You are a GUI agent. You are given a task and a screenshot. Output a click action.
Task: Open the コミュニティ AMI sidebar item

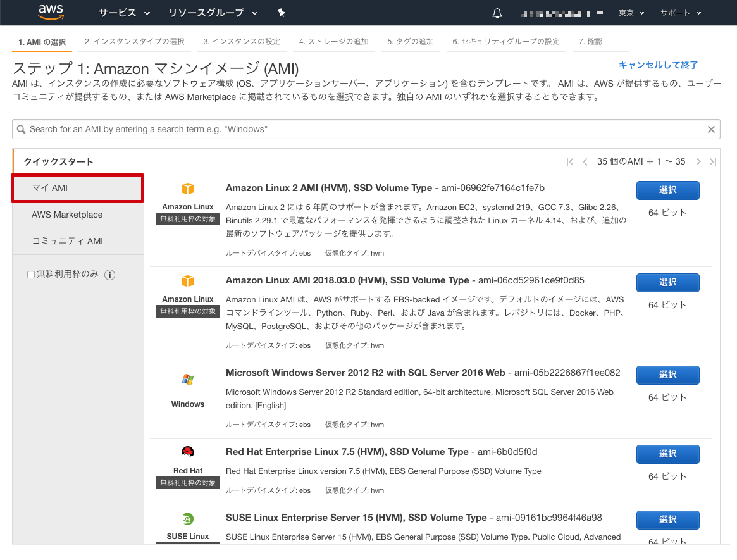78,241
